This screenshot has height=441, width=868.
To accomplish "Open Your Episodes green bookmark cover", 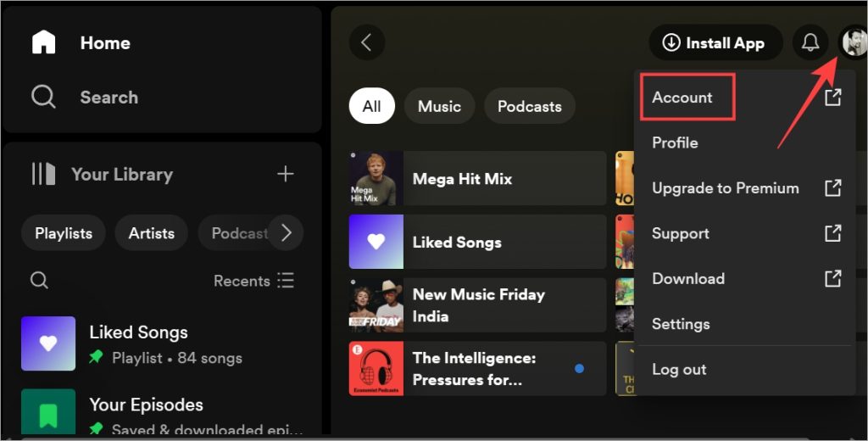I will coord(48,411).
